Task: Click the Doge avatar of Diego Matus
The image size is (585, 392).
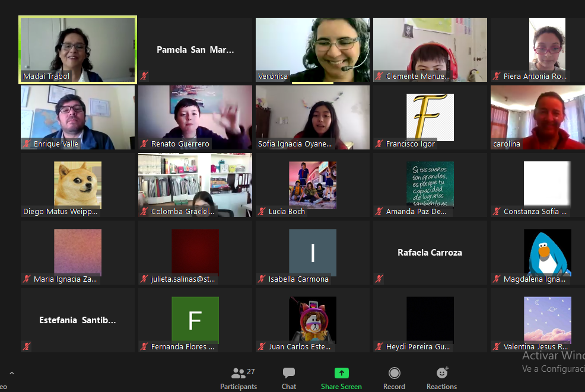Action: point(78,184)
